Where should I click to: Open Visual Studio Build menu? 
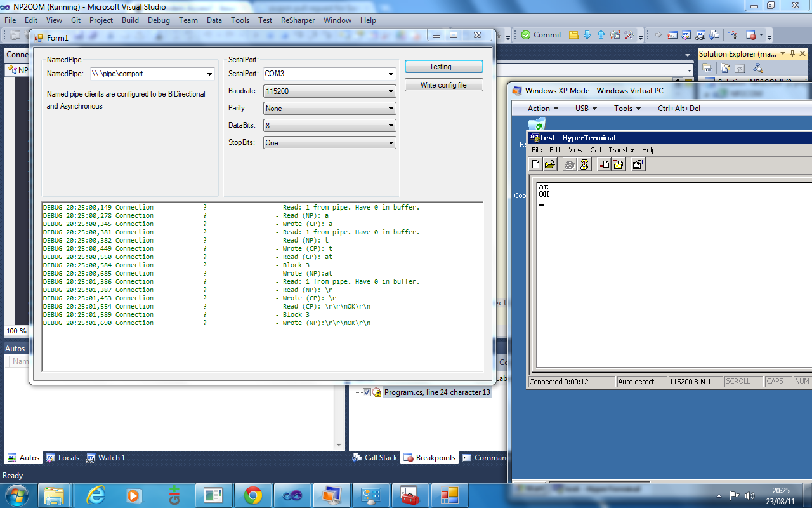130,20
